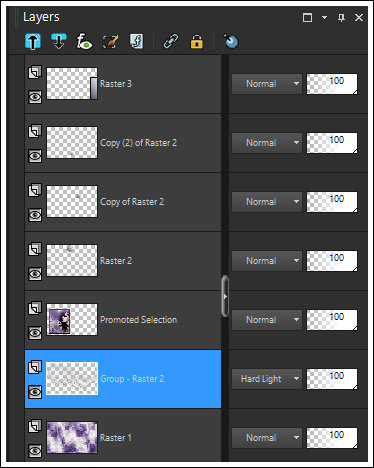
Task: Toggle the layer effects visibility icon
Action: 84,42
